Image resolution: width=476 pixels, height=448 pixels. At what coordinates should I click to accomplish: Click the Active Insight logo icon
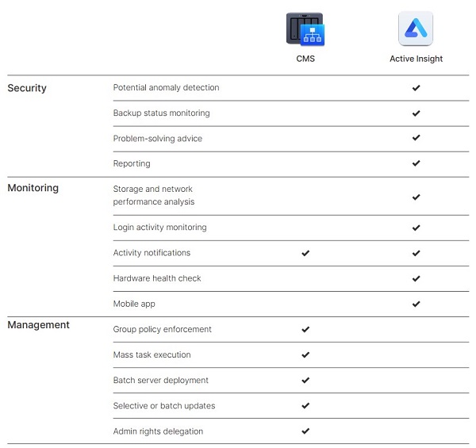pyautogui.click(x=416, y=29)
